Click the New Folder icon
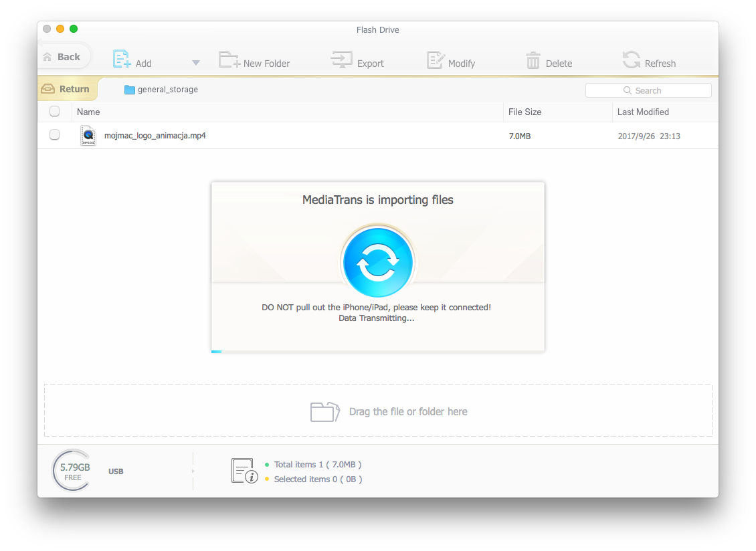Screen dimensions: 756x551 (229, 60)
